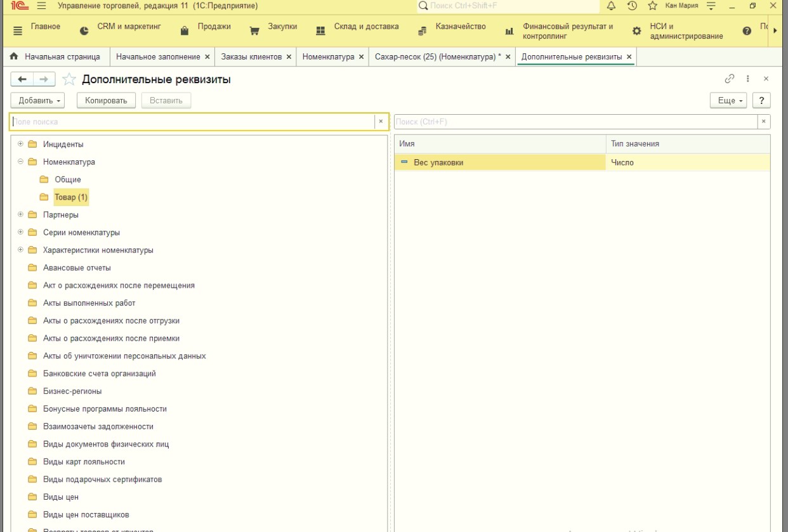Expand the Партнеры tree node
This screenshot has width=788, height=532.
[21, 214]
